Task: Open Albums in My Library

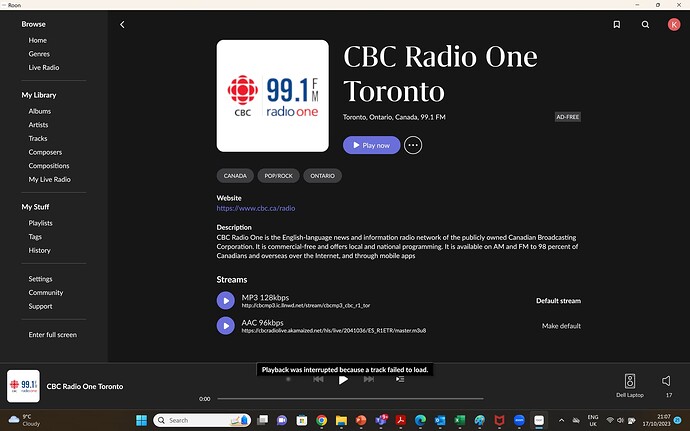Action: [x=40, y=111]
